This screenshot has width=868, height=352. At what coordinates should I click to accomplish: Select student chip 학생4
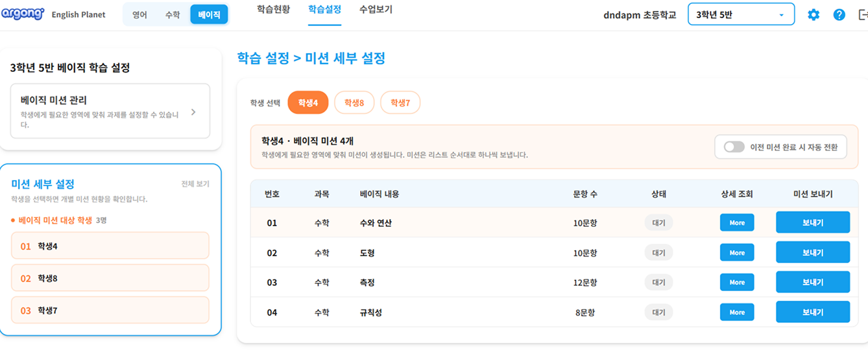(x=308, y=102)
